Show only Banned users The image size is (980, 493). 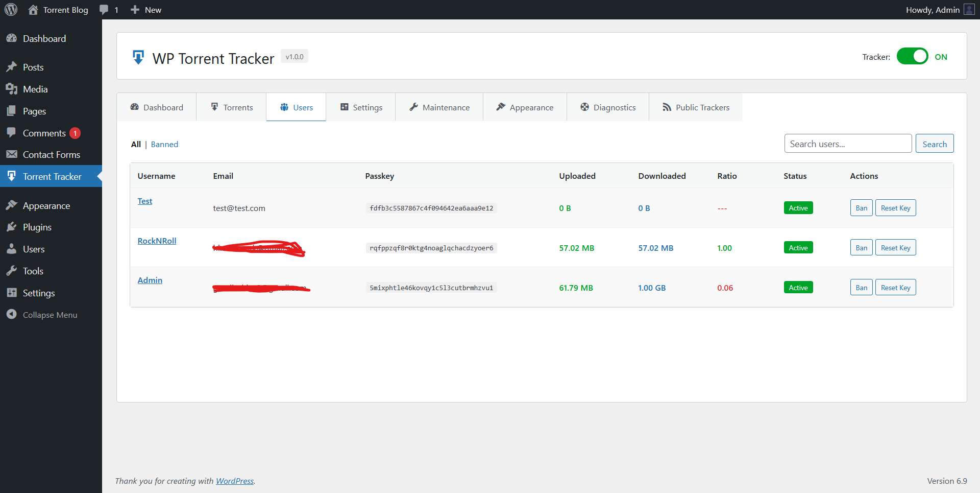click(164, 144)
